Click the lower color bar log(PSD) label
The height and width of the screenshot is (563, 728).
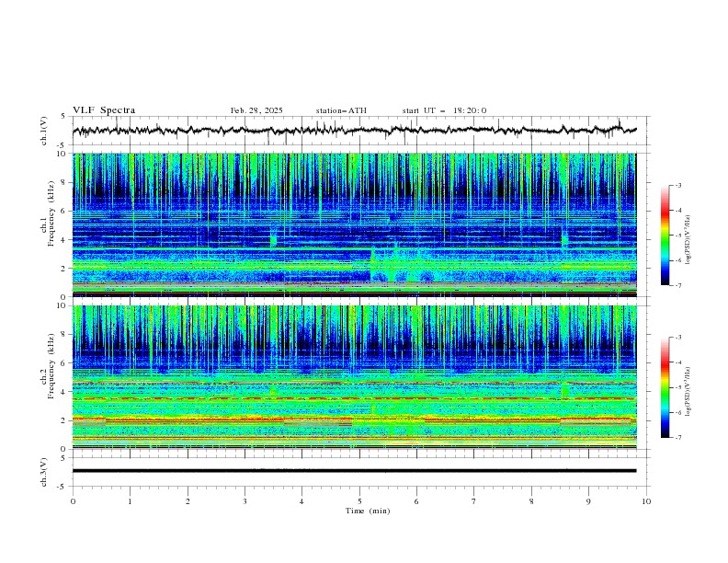[x=688, y=392]
